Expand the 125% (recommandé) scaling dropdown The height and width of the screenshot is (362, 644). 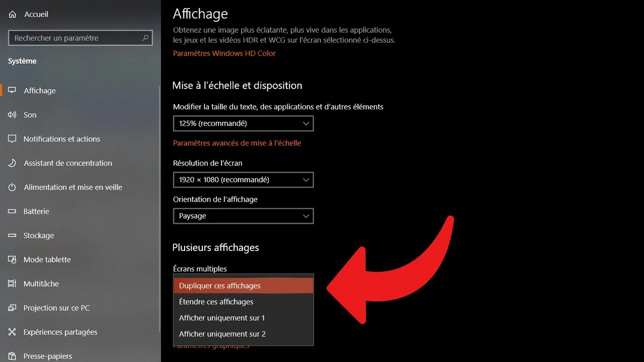243,123
